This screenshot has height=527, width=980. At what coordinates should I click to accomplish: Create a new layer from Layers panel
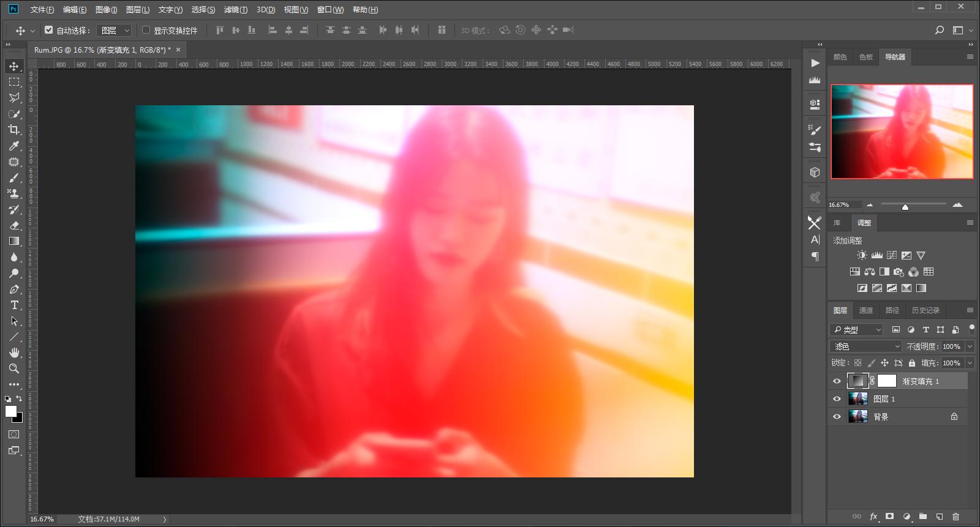939,517
